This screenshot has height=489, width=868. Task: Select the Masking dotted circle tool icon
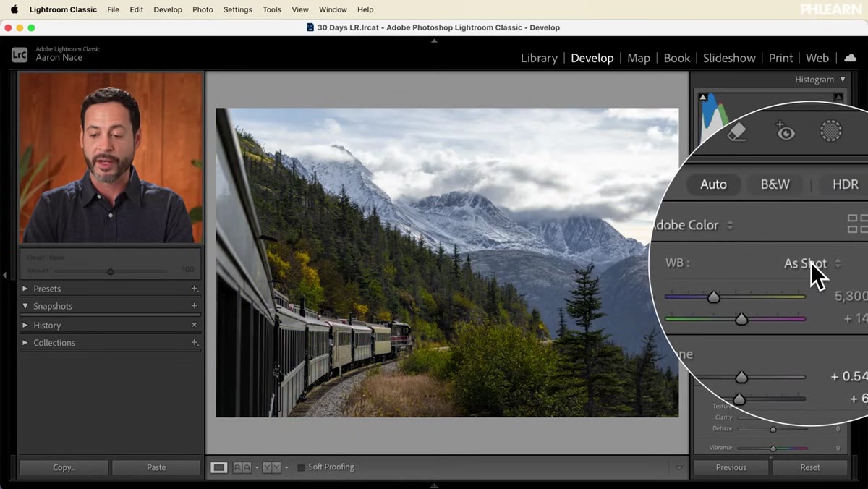pos(830,131)
